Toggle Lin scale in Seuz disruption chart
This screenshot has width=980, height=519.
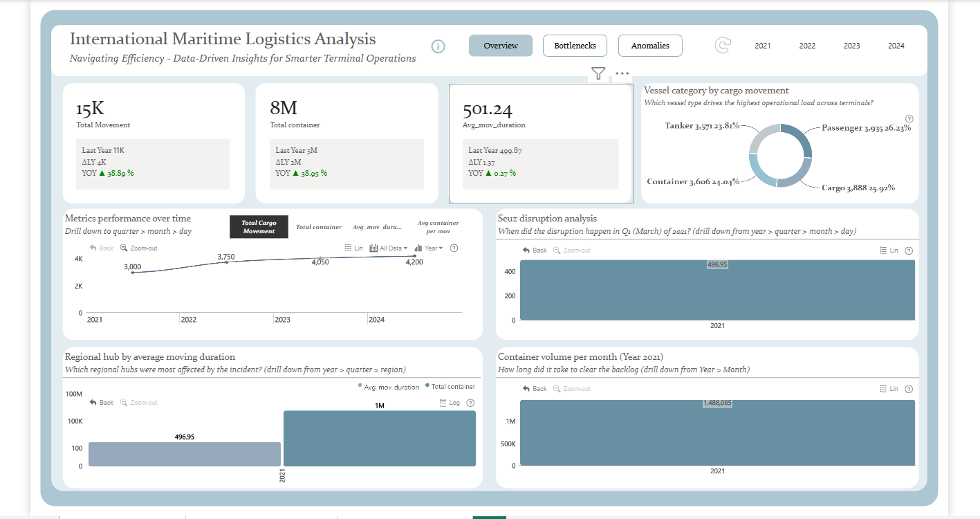[888, 251]
